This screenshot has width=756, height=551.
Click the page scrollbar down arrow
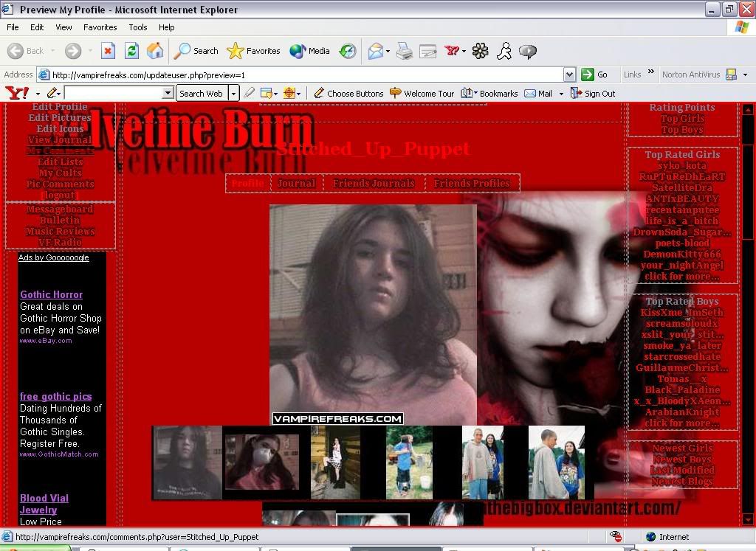[748, 519]
